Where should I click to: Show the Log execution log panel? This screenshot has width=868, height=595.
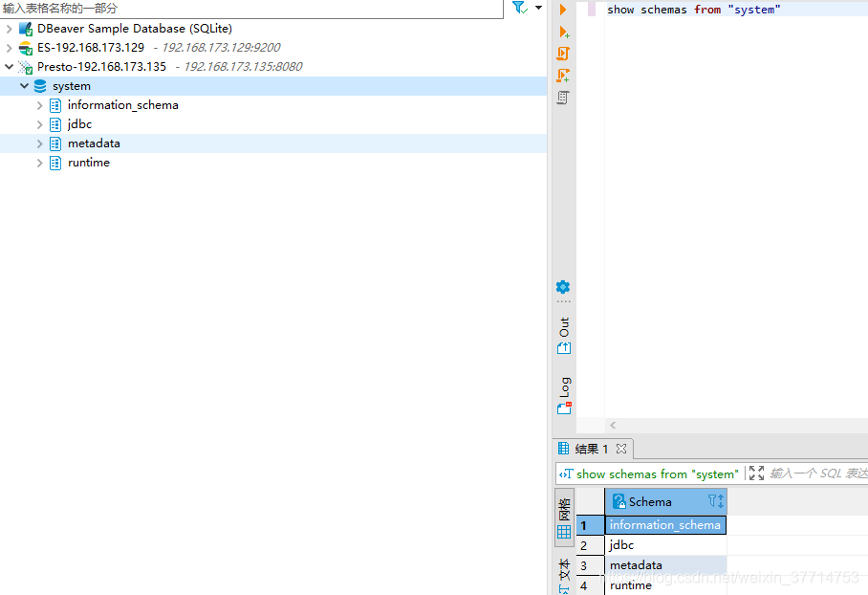coord(564,396)
